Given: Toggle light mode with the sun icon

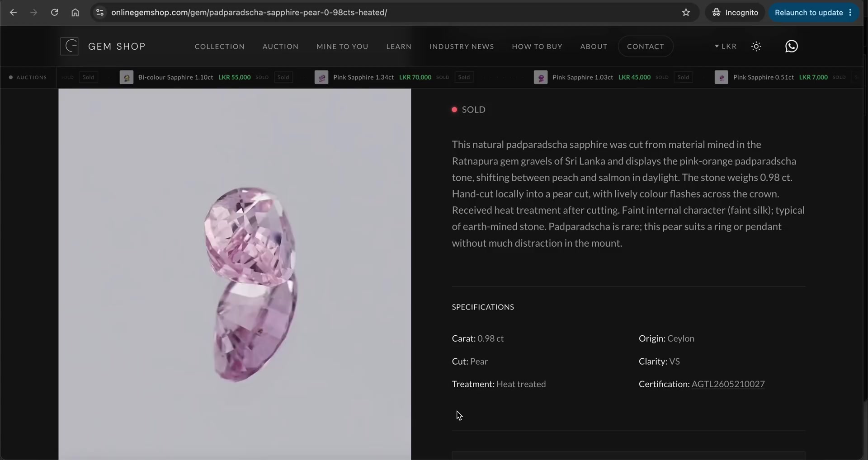Looking at the screenshot, I should click(x=756, y=46).
